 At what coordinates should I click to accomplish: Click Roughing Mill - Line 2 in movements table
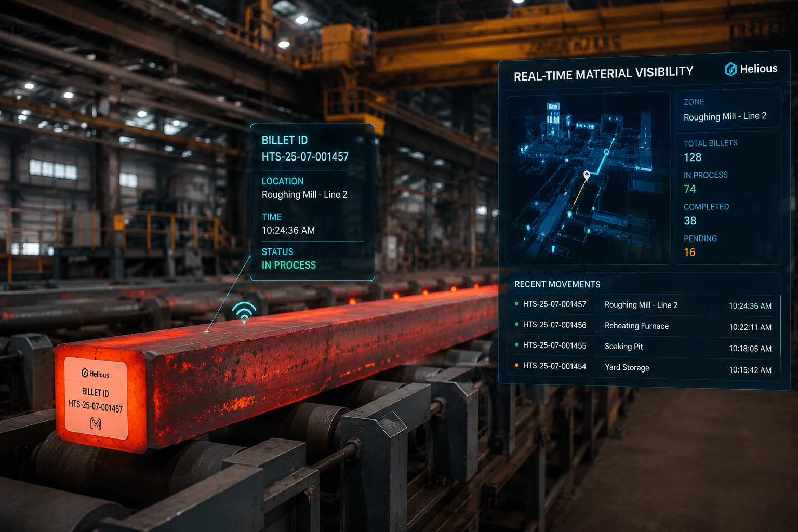pyautogui.click(x=641, y=305)
